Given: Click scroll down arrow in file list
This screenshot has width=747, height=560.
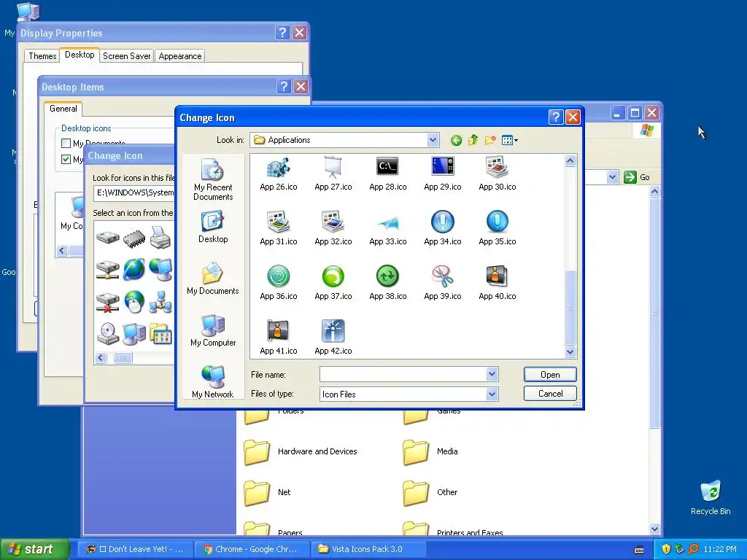Looking at the screenshot, I should (x=570, y=352).
